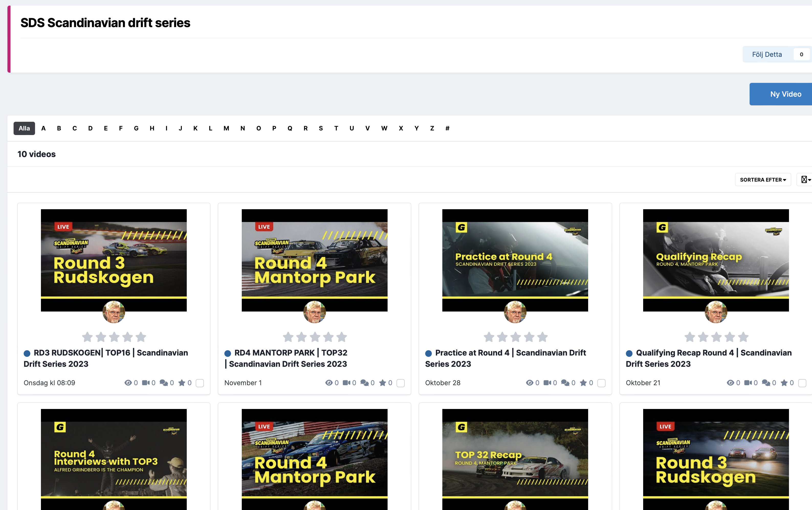
Task: Click the Onsdag kl 08:09 timestamp
Action: pyautogui.click(x=49, y=383)
